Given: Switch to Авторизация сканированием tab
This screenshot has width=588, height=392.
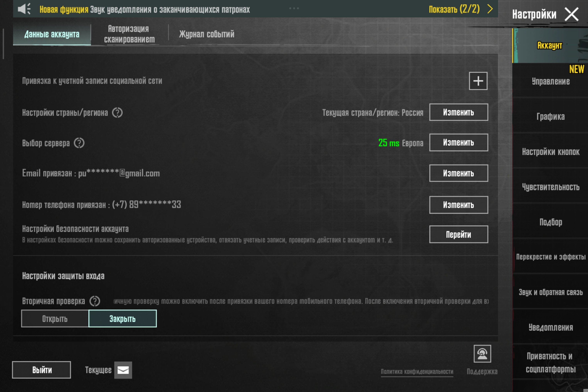Looking at the screenshot, I should (x=129, y=34).
